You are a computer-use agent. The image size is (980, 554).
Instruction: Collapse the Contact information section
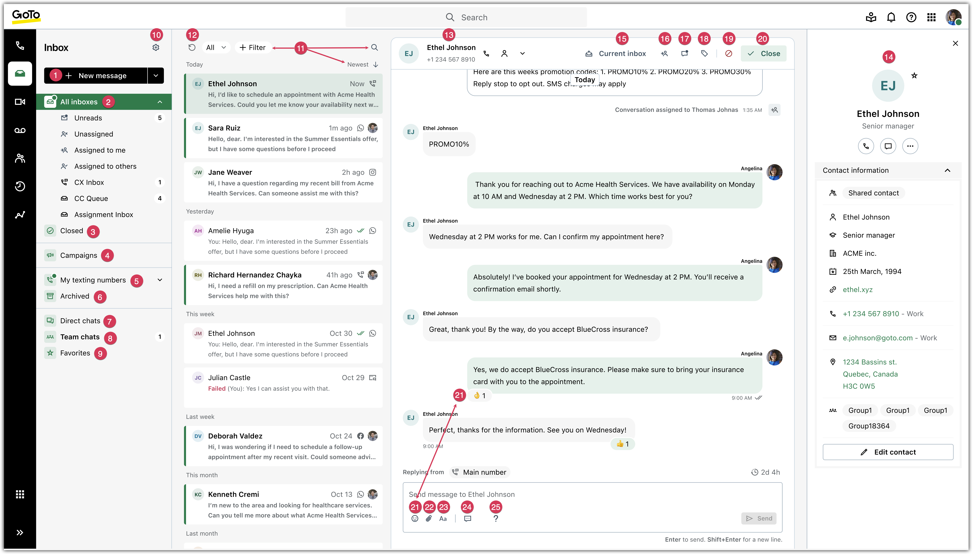pyautogui.click(x=948, y=170)
